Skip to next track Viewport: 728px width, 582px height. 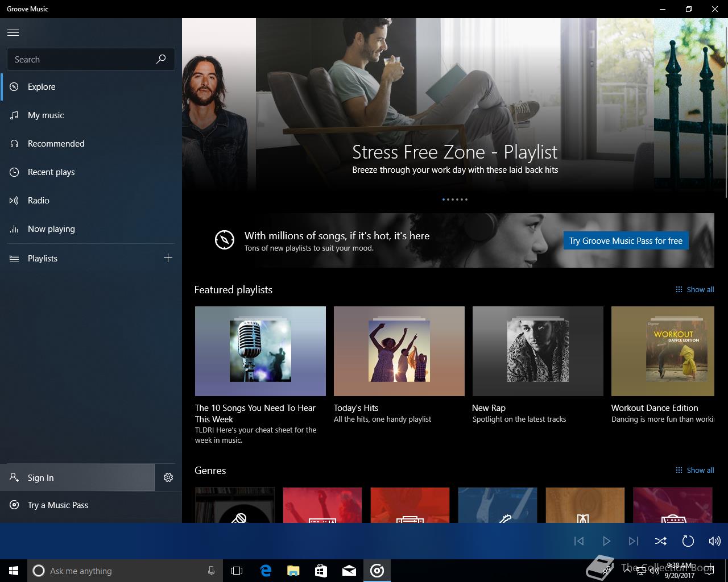[x=634, y=541]
